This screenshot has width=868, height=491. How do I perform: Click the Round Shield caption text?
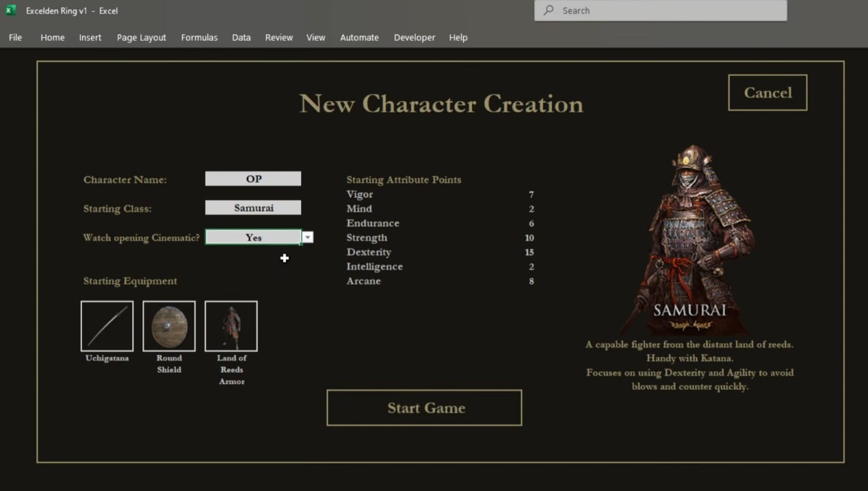click(x=169, y=364)
